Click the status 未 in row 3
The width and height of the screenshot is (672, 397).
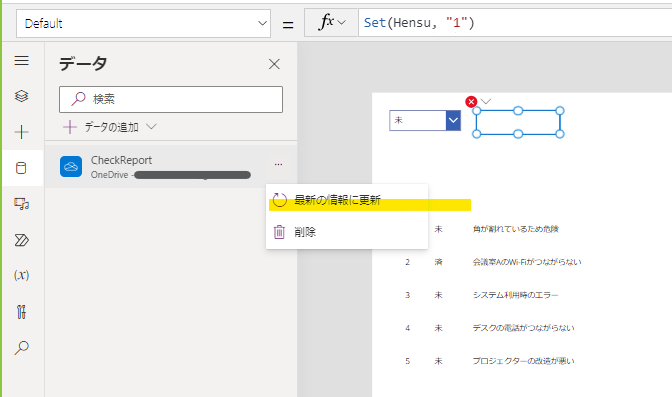point(438,295)
